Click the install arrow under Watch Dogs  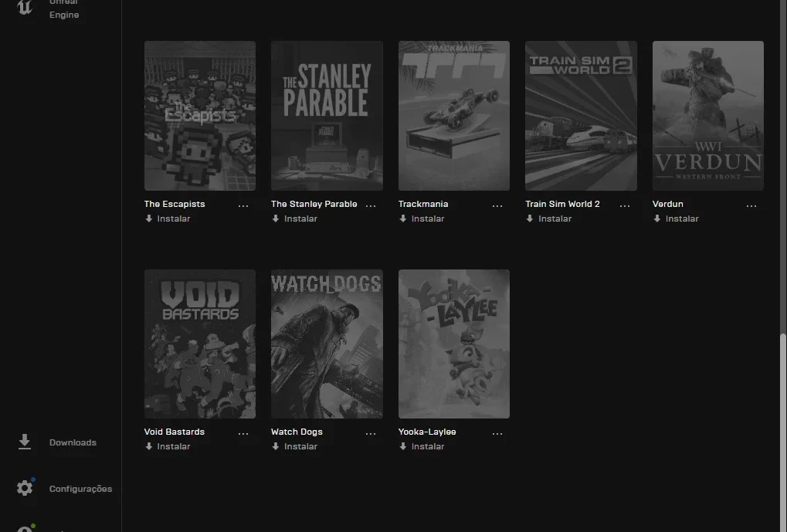[275, 446]
